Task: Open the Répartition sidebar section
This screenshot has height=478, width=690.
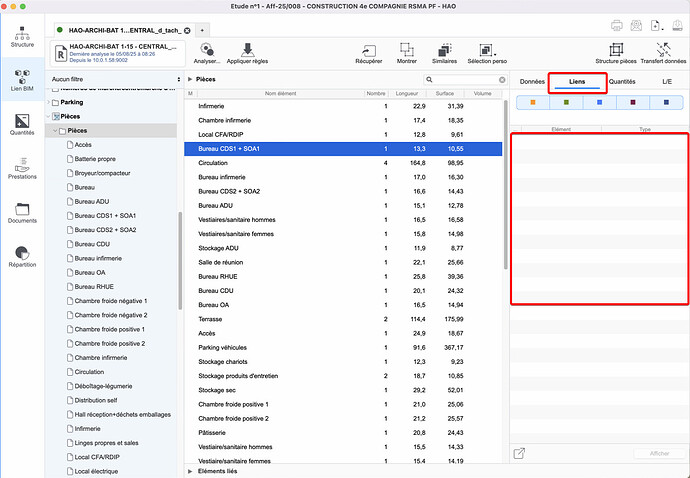Action: [x=22, y=257]
